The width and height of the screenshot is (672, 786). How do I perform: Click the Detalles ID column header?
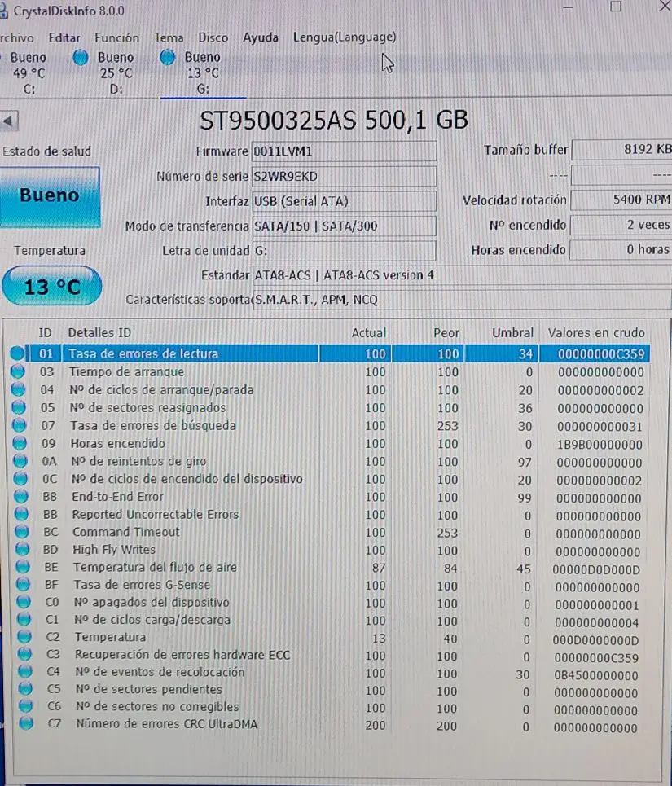(99, 333)
